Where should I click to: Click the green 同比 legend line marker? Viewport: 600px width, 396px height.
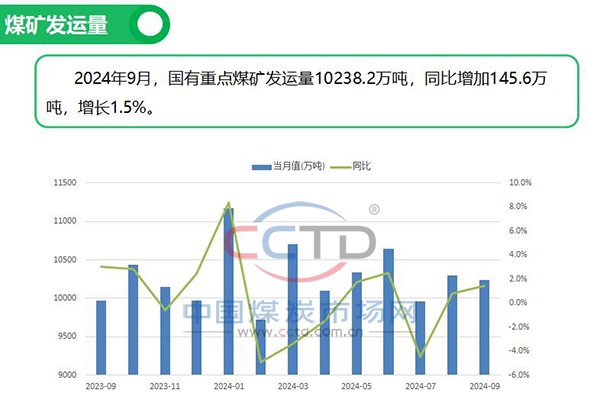point(341,167)
